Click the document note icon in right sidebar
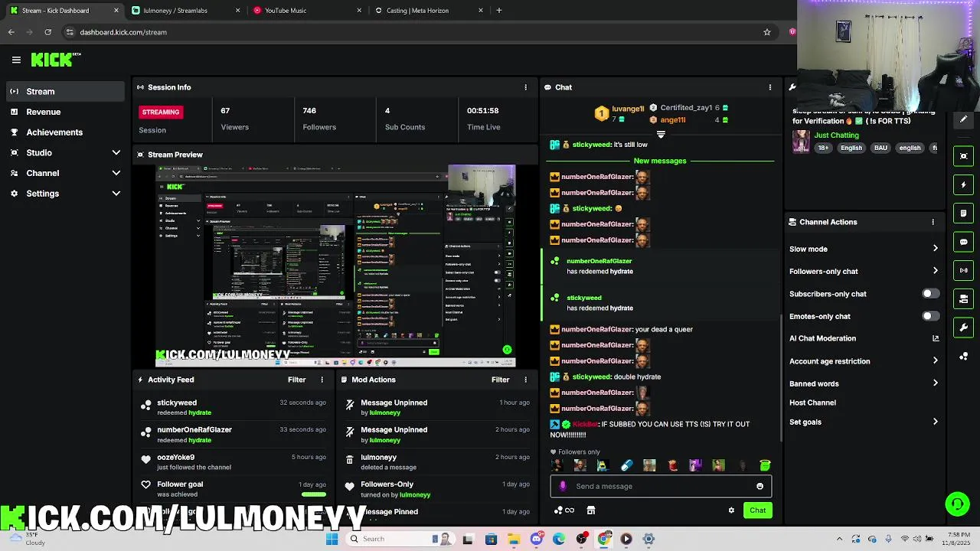The width and height of the screenshot is (980, 551). click(963, 214)
